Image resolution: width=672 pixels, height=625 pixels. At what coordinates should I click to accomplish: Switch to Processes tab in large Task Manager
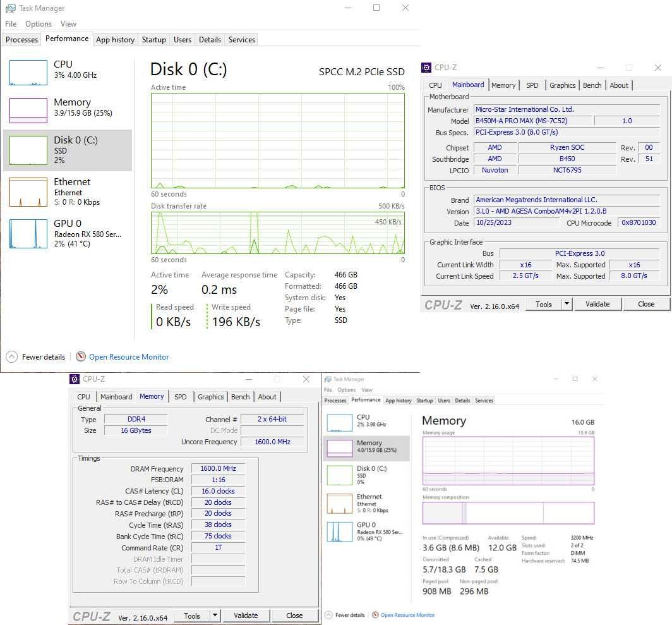pyautogui.click(x=22, y=39)
